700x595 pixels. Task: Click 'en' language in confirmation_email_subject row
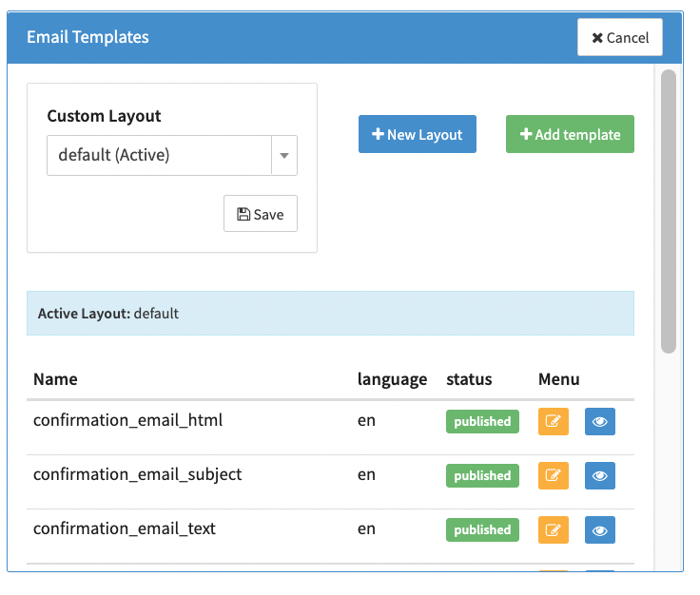click(366, 475)
